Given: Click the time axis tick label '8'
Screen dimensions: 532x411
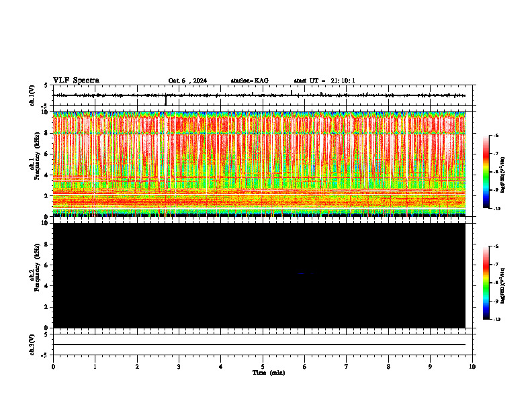Looking at the screenshot, I should pyautogui.click(x=388, y=367).
